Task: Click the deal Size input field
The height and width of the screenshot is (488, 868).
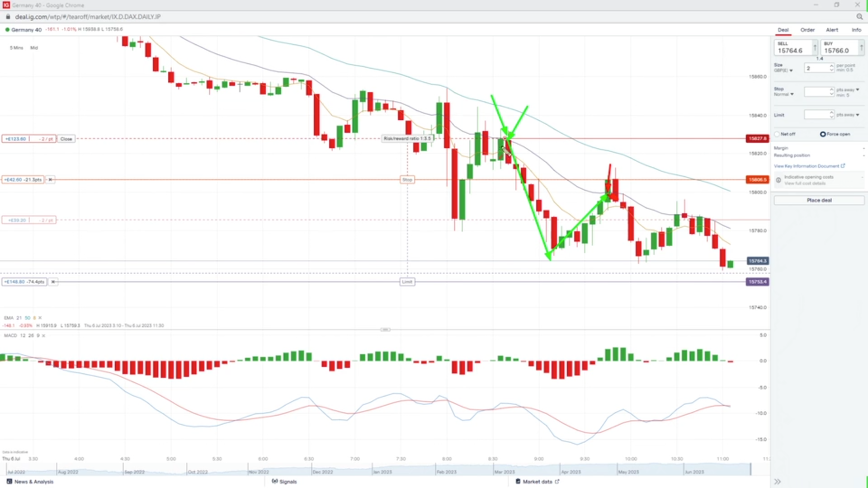Action: [816, 68]
